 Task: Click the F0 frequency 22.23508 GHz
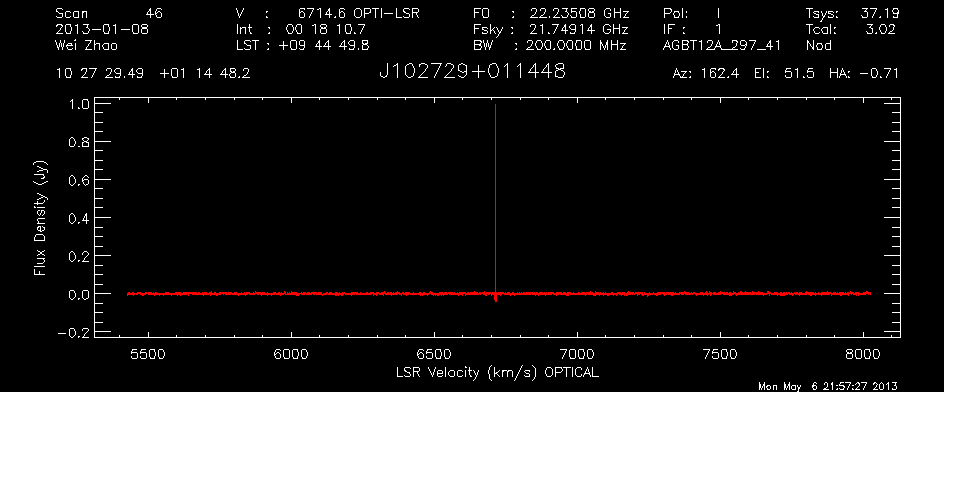coord(580,13)
